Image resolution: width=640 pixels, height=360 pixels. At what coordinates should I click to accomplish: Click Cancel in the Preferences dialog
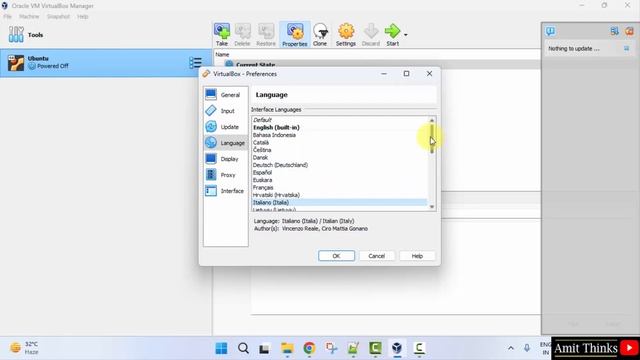[x=376, y=256]
